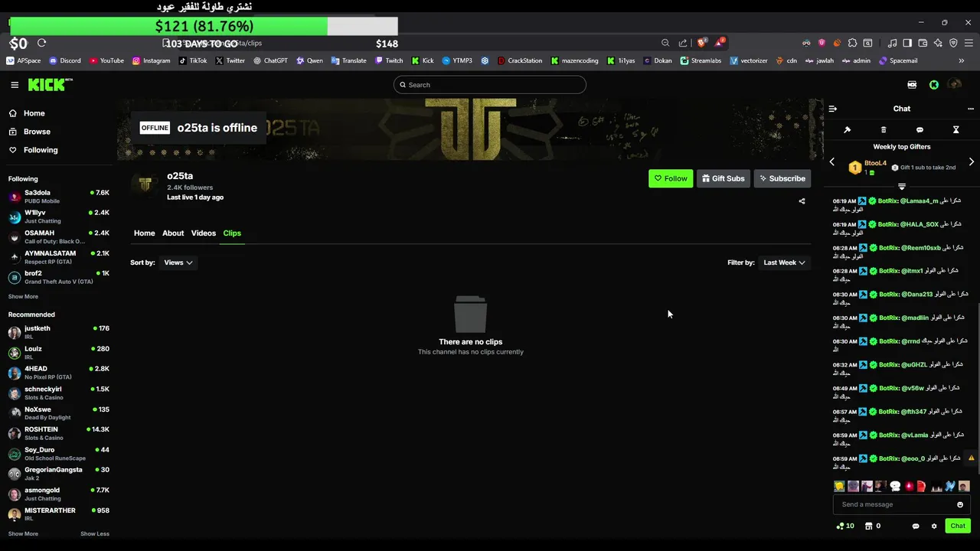Open emoji picker in message box
980x551 pixels.
coord(960,504)
